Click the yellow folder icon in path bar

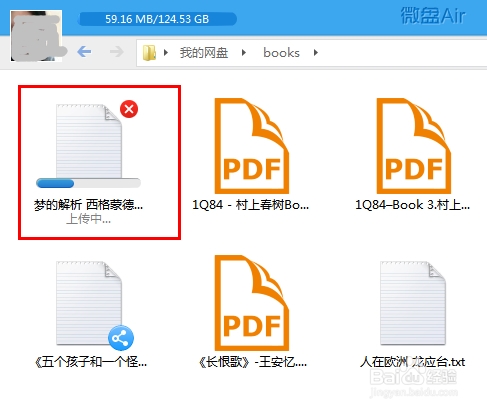pyautogui.click(x=149, y=53)
